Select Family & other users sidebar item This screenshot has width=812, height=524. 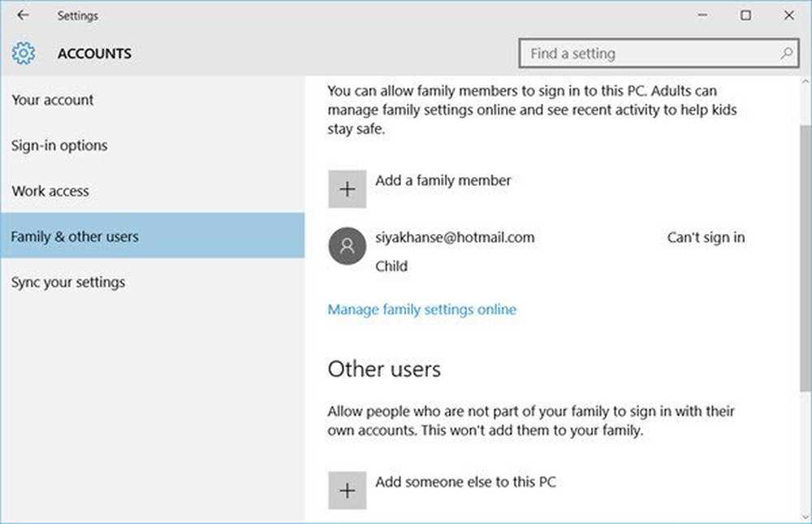click(x=75, y=236)
